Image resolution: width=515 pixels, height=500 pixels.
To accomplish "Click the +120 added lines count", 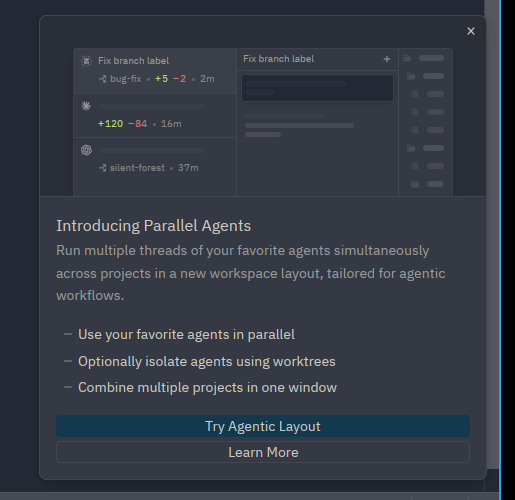I will pos(111,124).
